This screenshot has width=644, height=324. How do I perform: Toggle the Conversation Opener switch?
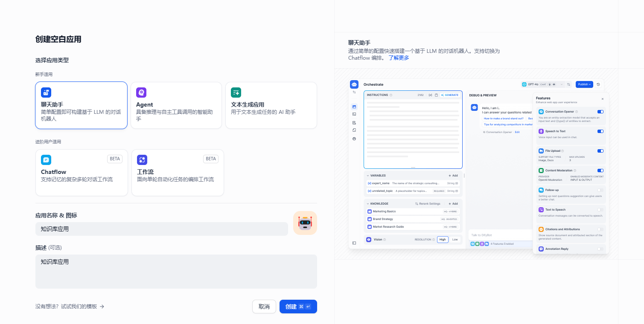coord(600,112)
